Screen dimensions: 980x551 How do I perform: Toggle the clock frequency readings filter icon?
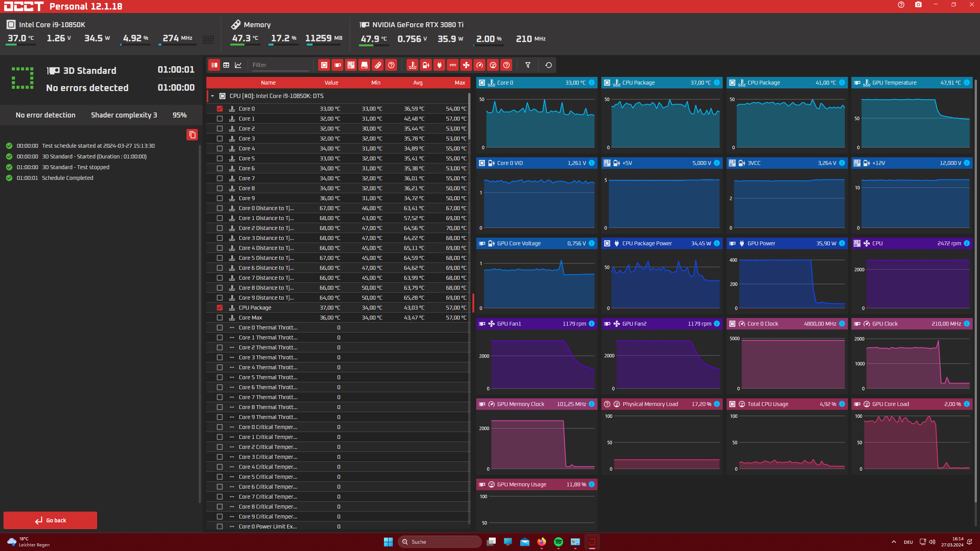(x=480, y=65)
